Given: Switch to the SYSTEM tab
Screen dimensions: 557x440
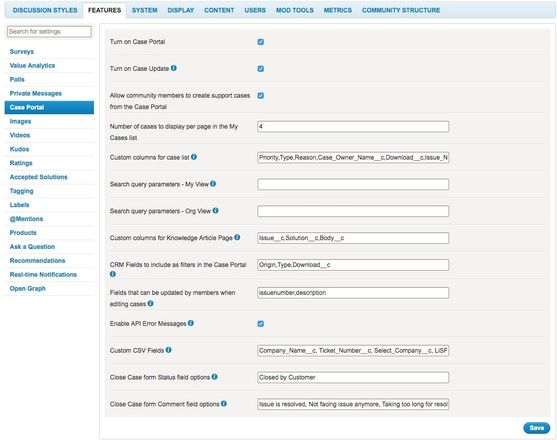Looking at the screenshot, I should point(145,10).
